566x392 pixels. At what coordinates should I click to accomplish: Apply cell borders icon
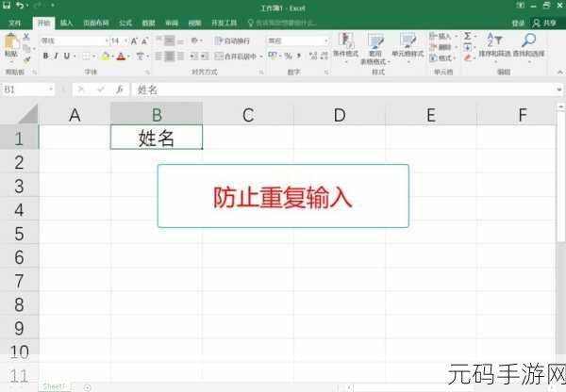pos(86,57)
